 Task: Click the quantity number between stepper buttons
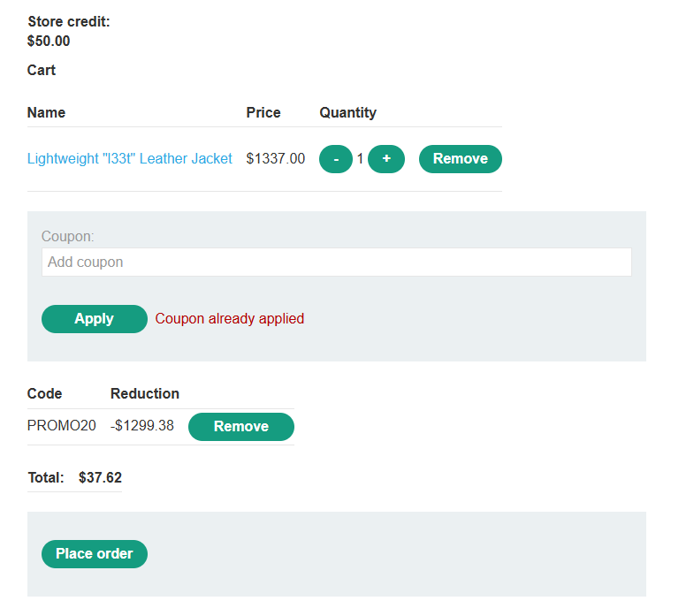360,159
